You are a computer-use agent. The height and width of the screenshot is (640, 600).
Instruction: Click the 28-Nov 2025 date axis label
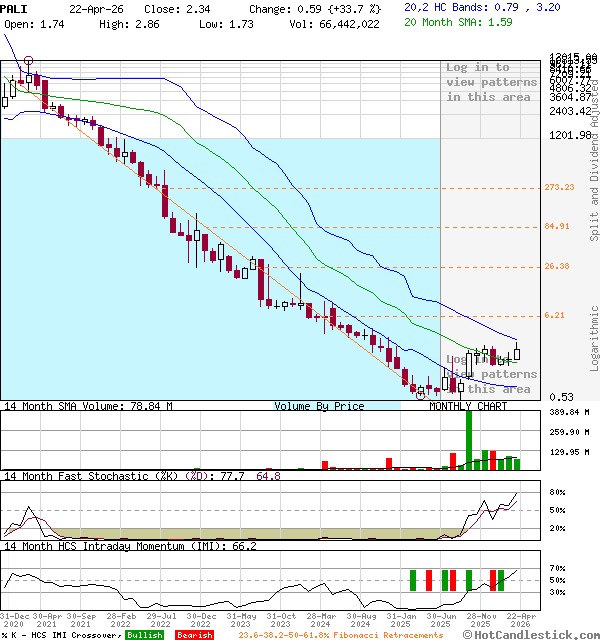(x=482, y=620)
